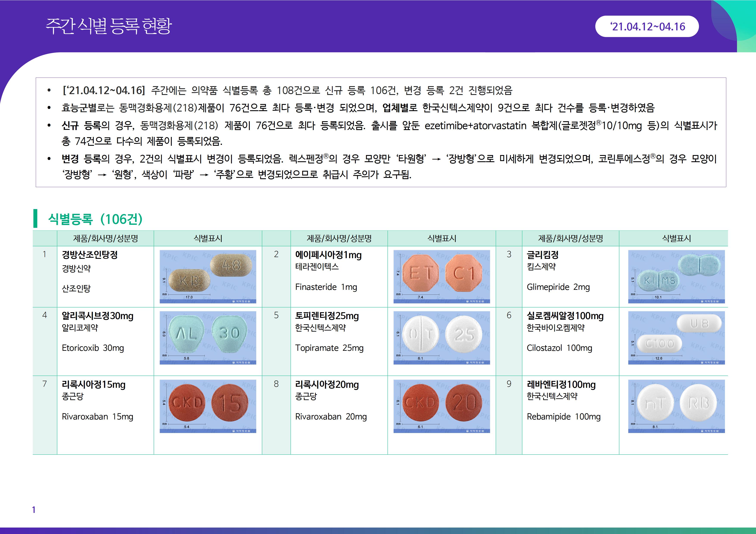Click the 리록시아정20mg red pill image

coord(441,406)
